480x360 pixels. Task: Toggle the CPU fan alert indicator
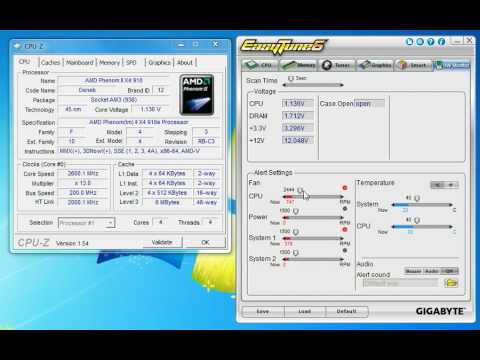click(345, 188)
